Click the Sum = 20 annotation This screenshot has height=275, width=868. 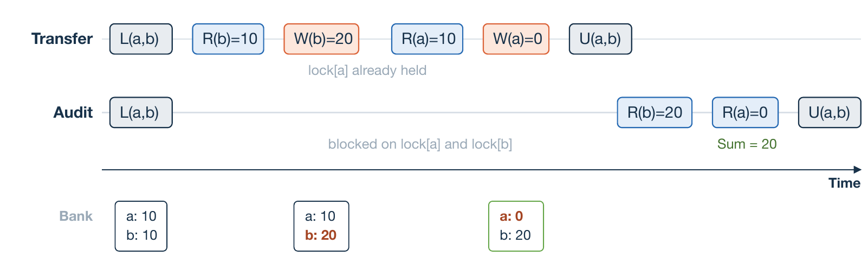[x=747, y=144]
